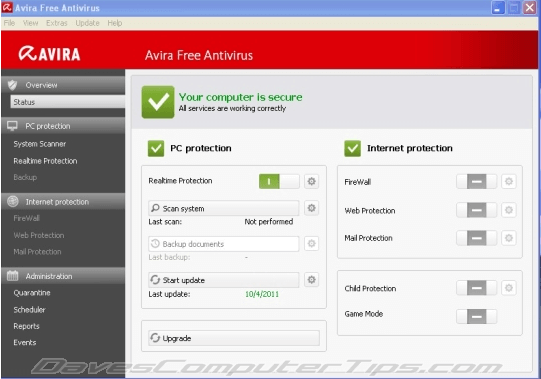Open the Help menu
Screen dimensions: 541x379
tap(115, 23)
